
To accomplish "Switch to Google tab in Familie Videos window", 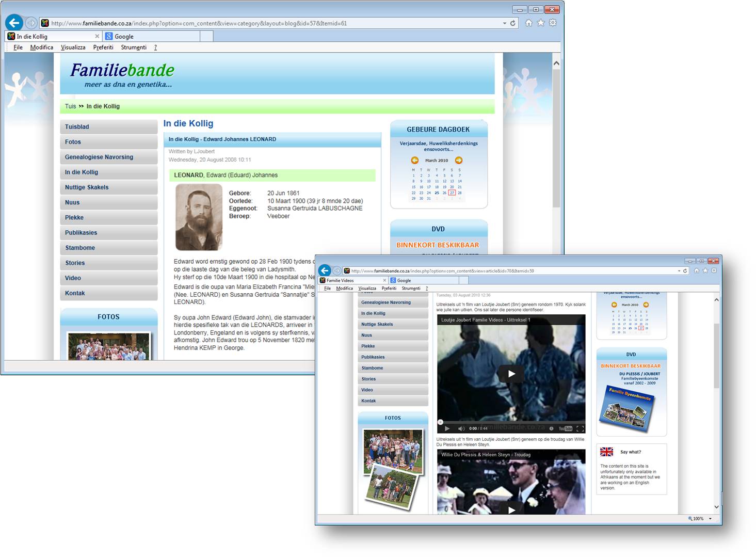I will click(x=424, y=280).
